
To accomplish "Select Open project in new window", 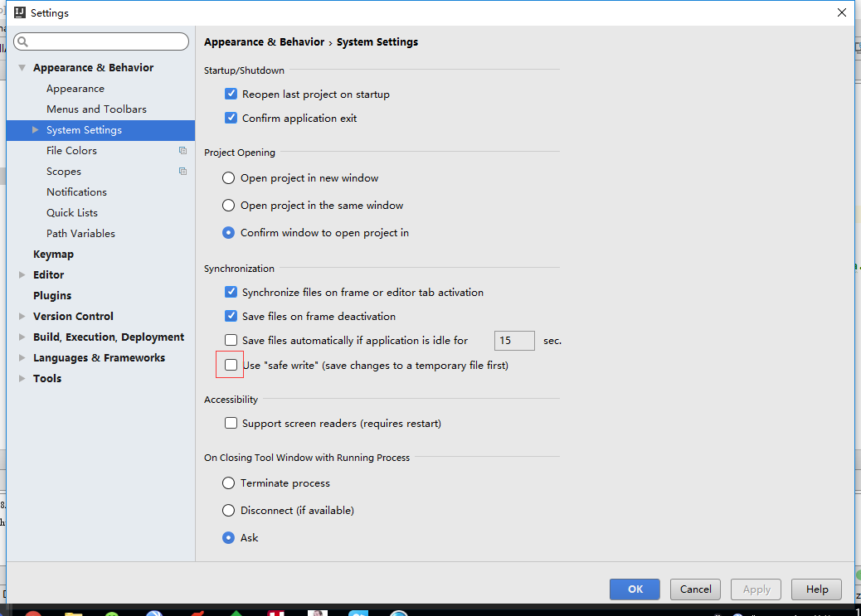I will point(229,178).
